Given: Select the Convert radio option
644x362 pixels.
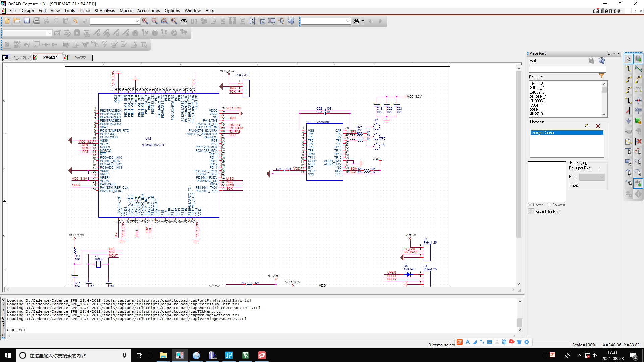Looking at the screenshot, I should coord(556,205).
